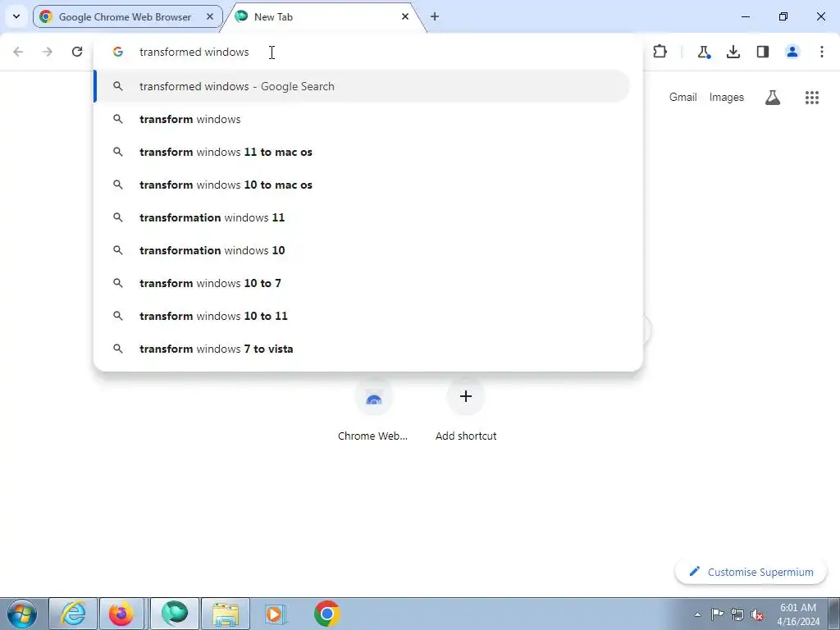Open the Downloads toolbar icon
840x630 pixels.
[733, 52]
